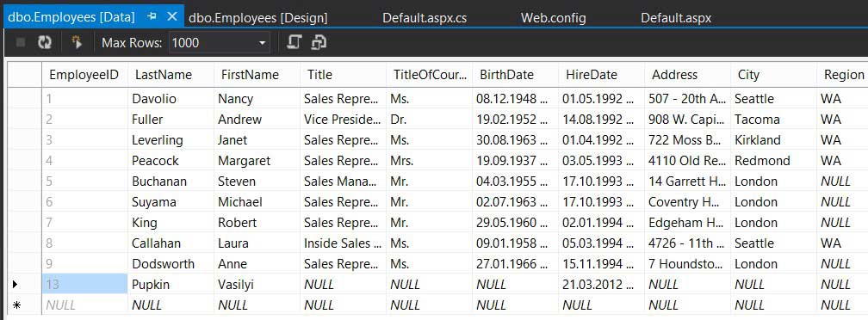
Task: Click the Dr. courtesy title cell
Action: tap(430, 120)
